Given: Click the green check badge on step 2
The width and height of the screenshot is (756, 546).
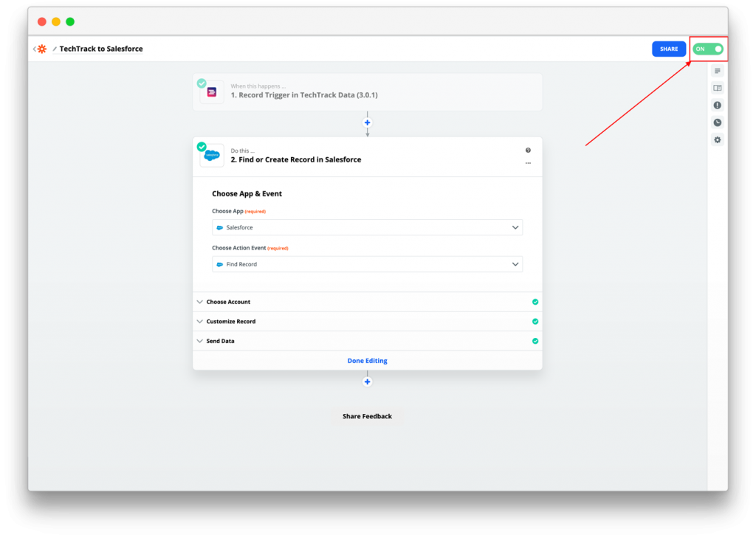Looking at the screenshot, I should [x=202, y=147].
